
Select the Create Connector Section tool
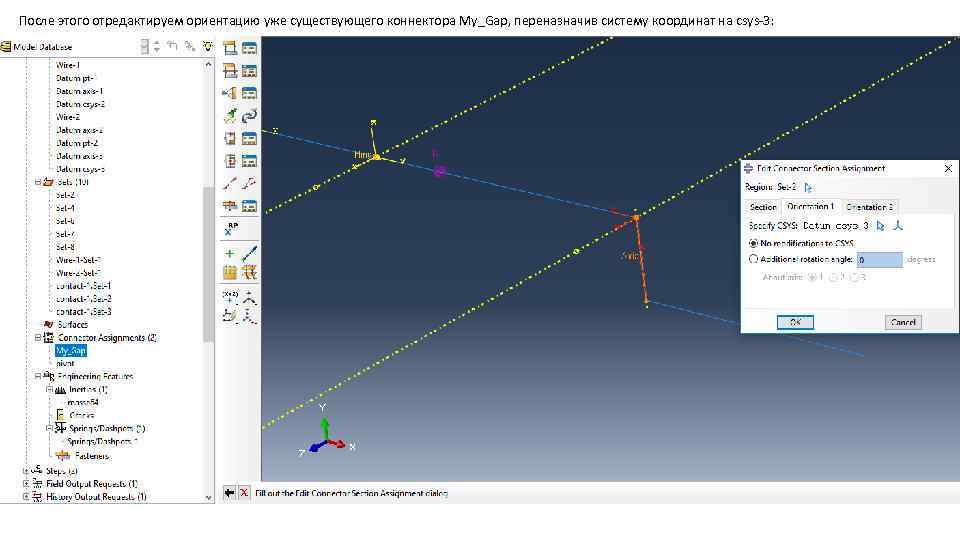(x=230, y=161)
